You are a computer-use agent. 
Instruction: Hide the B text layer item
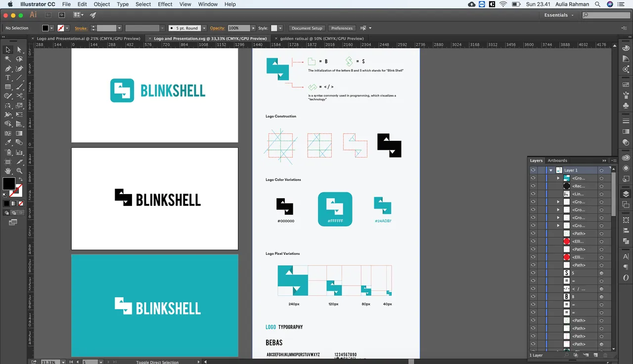533,297
